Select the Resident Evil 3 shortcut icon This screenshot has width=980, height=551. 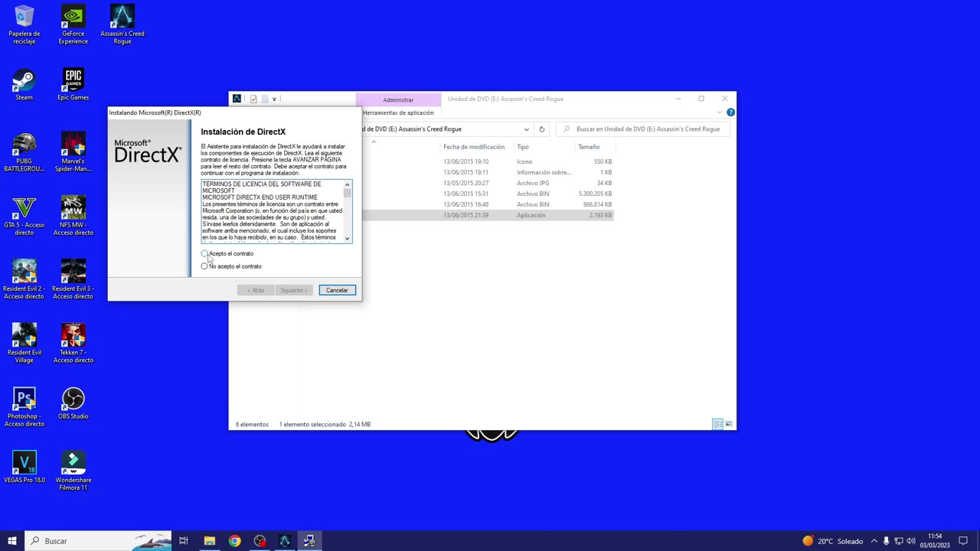click(x=73, y=280)
